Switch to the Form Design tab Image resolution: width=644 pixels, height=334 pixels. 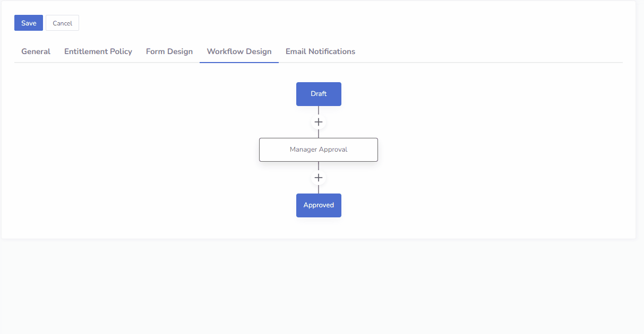click(169, 51)
